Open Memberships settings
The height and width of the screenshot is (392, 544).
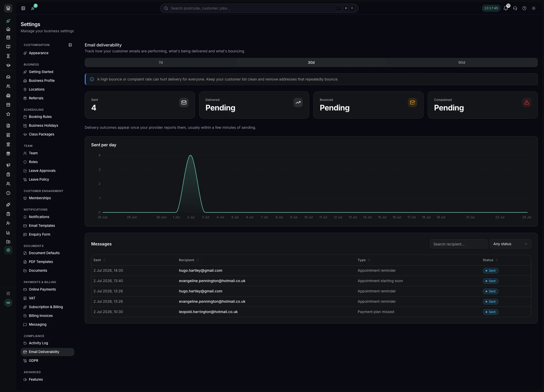pos(48,198)
